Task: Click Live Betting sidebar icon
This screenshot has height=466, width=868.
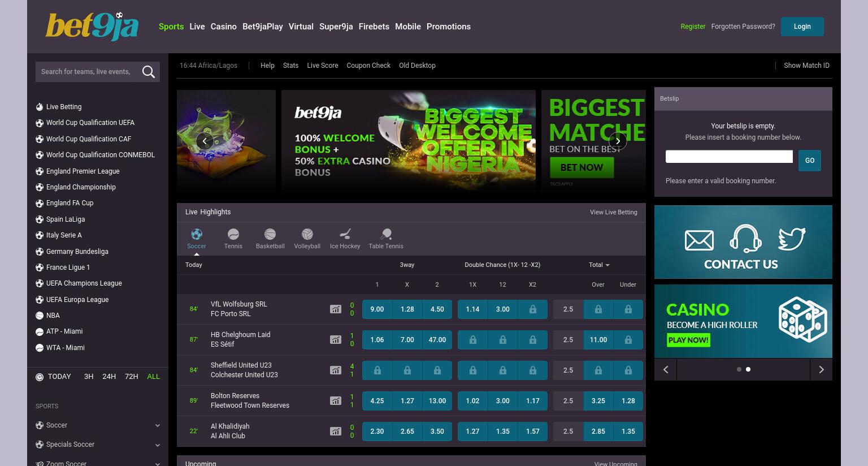Action: [x=40, y=107]
